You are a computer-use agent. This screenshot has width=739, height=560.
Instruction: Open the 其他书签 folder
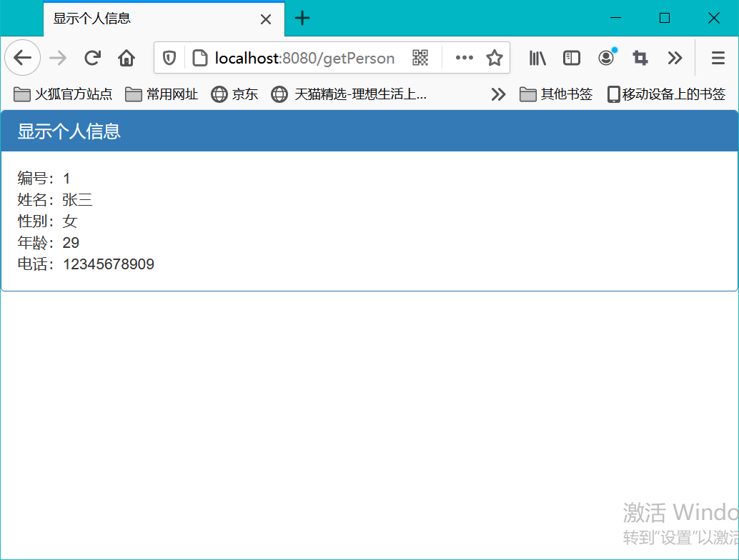[x=556, y=94]
